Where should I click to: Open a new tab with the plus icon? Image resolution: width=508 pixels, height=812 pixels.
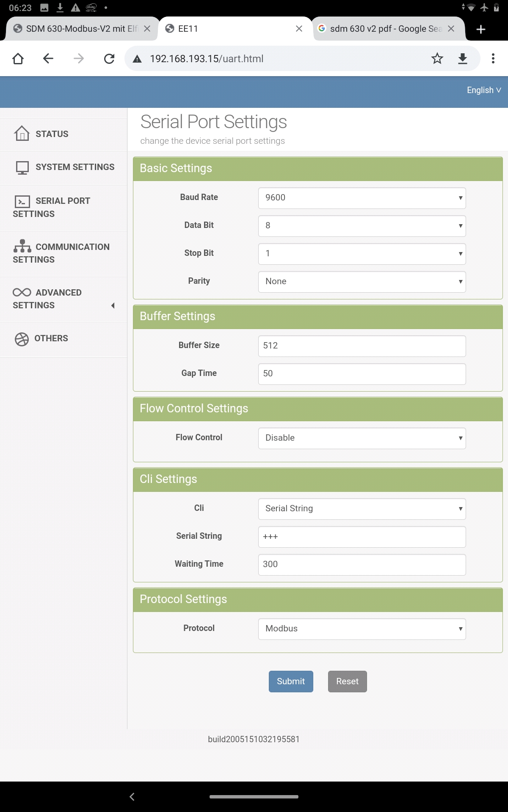481,29
